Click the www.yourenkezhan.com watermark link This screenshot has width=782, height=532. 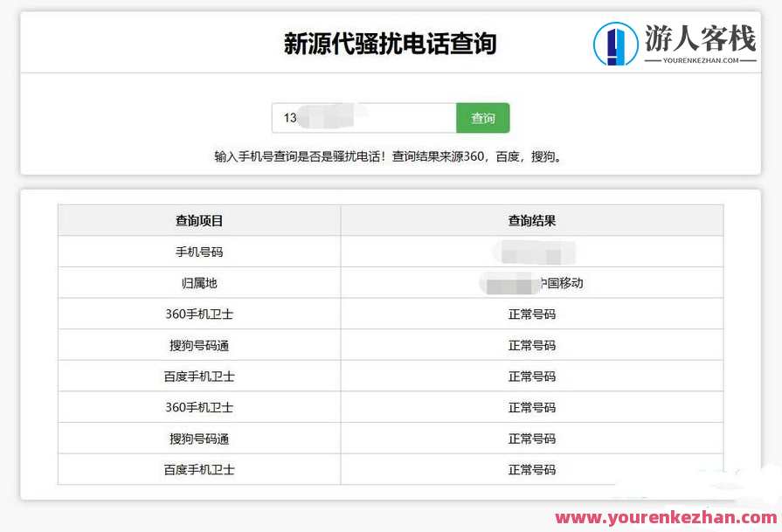click(x=666, y=517)
